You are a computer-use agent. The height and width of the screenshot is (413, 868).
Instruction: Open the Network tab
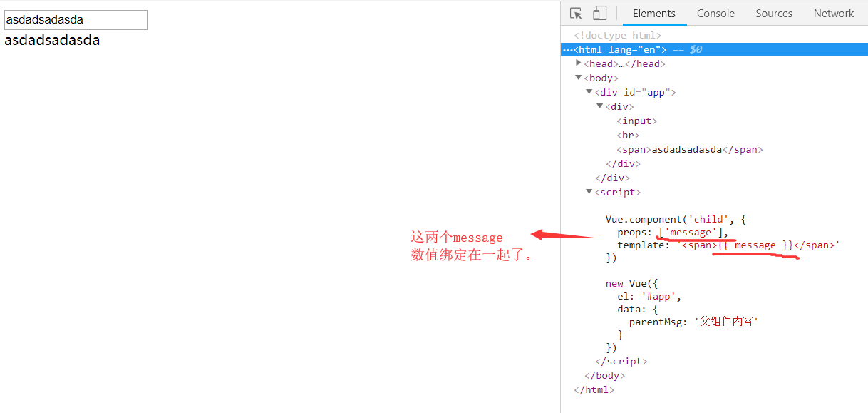point(833,14)
